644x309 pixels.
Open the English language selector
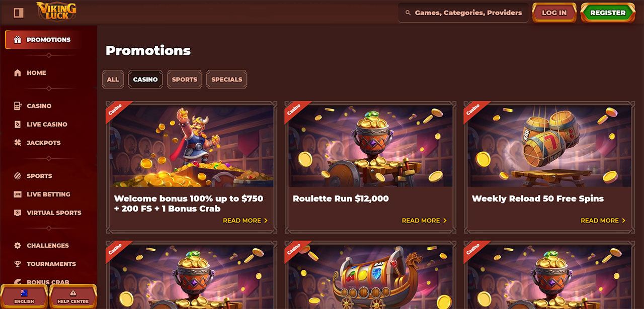click(24, 296)
